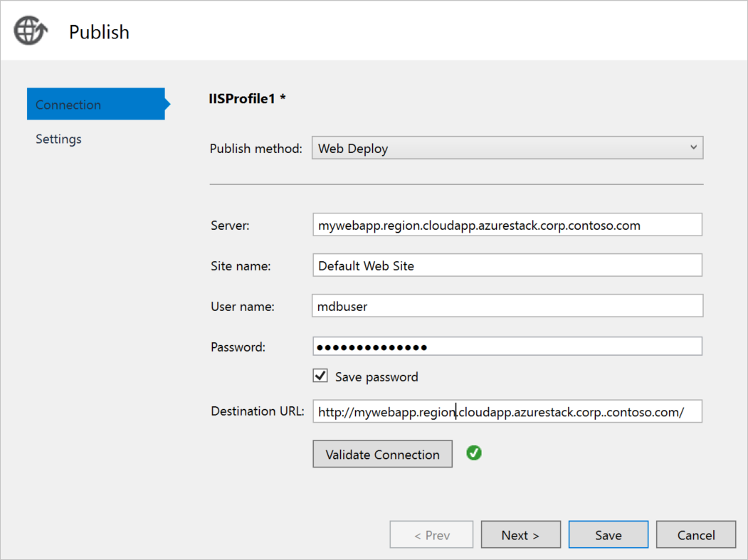The height and width of the screenshot is (560, 748).
Task: Switch to the Settings tab
Action: point(59,139)
